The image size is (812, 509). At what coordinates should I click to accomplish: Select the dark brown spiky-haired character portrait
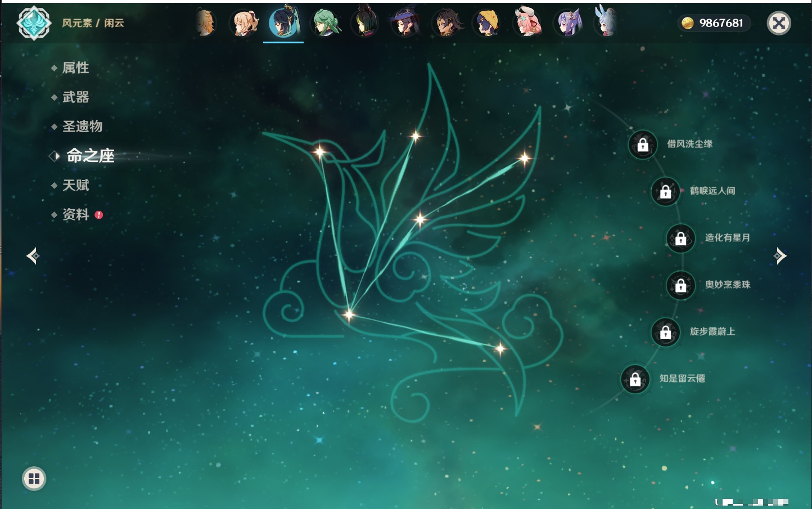(446, 23)
